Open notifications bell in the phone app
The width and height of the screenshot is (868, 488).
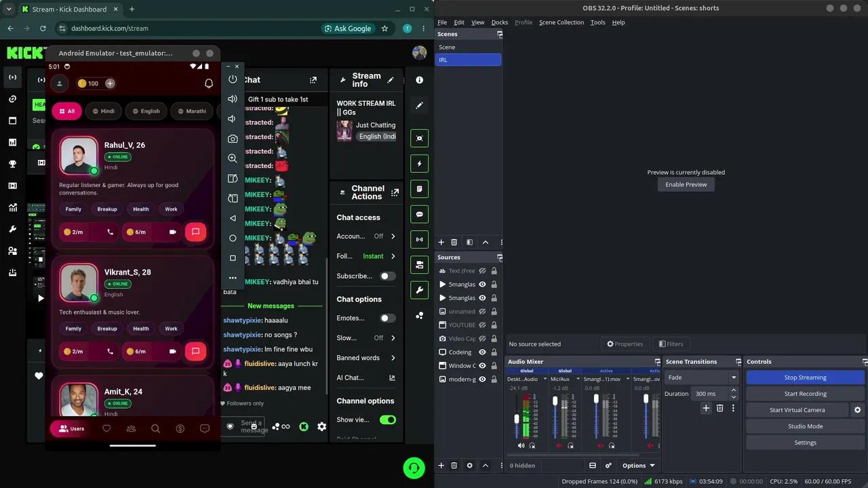click(x=209, y=83)
